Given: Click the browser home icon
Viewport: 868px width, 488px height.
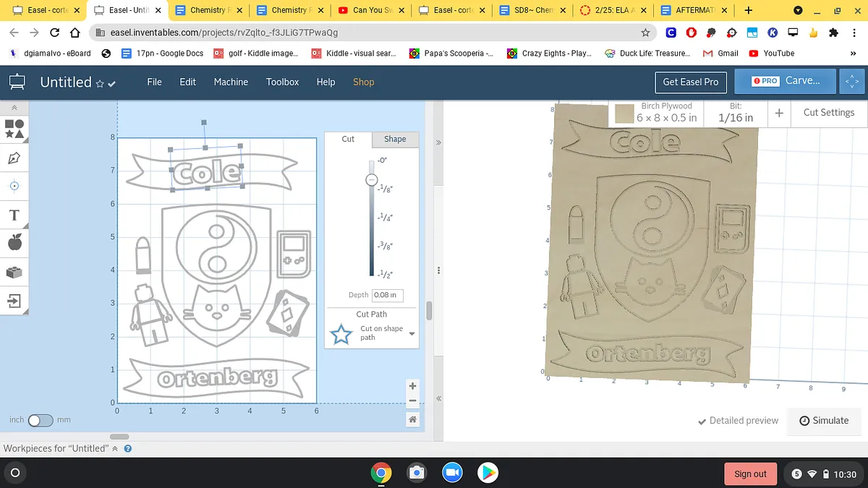Looking at the screenshot, I should click(75, 33).
